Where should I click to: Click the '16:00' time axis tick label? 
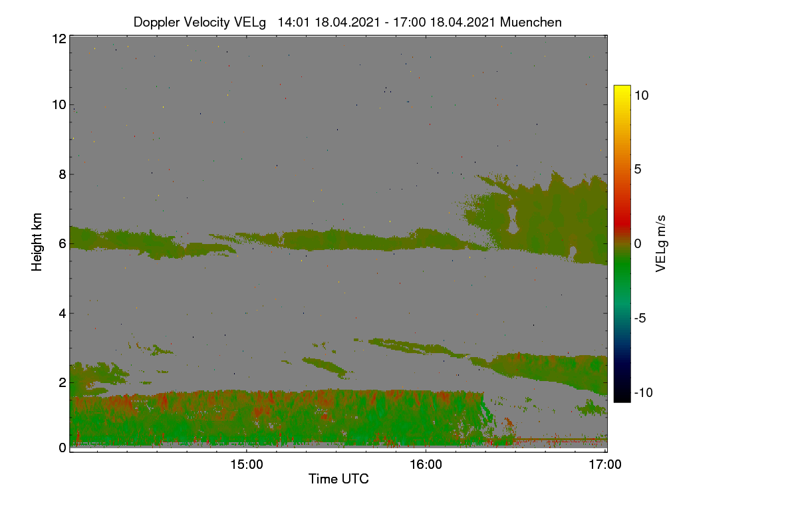(426, 465)
